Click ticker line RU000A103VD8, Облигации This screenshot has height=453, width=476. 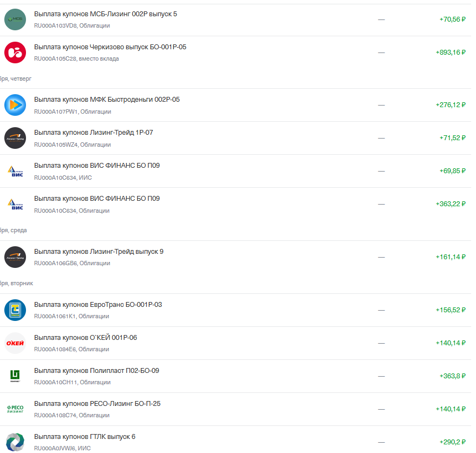tap(72, 26)
